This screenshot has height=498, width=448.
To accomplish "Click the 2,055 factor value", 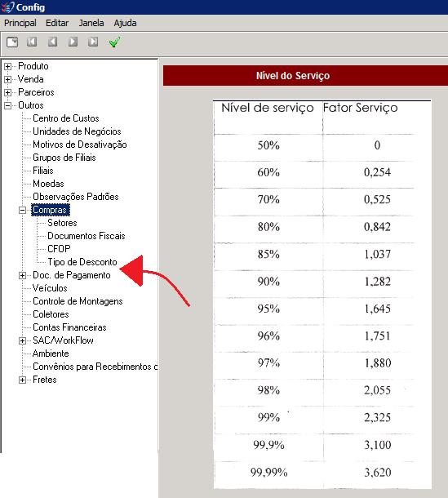I will coord(377,390).
